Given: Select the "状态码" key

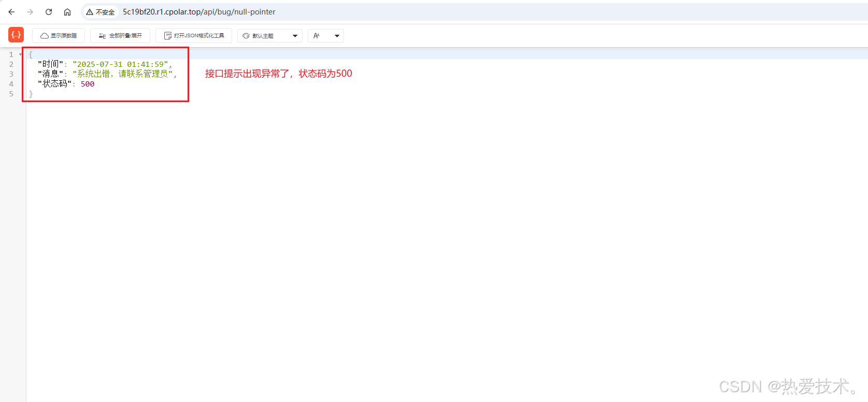Looking at the screenshot, I should [x=54, y=84].
